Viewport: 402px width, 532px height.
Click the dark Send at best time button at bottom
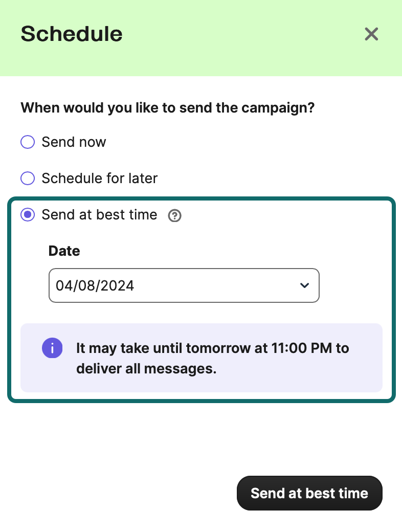pos(309,493)
